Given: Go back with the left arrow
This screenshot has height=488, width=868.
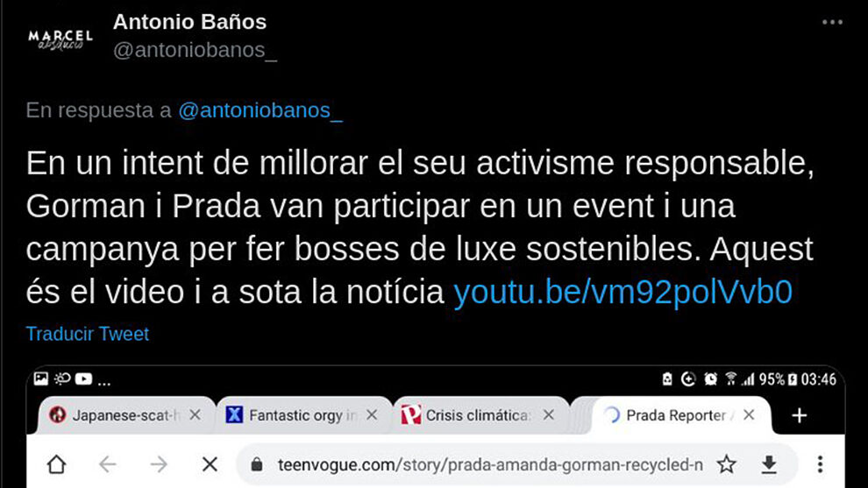Looking at the screenshot, I should coord(107,464).
